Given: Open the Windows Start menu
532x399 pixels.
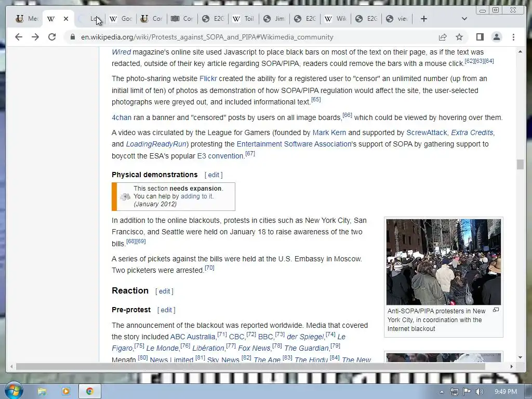Looking at the screenshot, I should pos(14,391).
